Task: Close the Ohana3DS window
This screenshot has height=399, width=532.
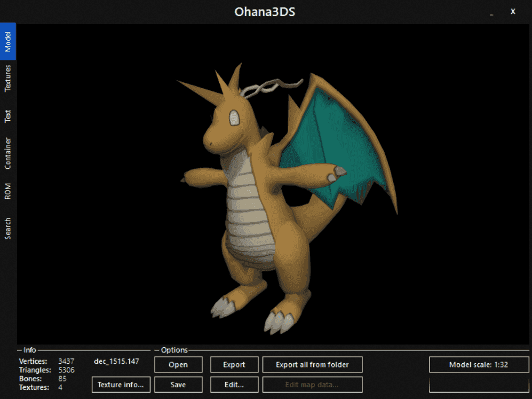Action: 513,12
